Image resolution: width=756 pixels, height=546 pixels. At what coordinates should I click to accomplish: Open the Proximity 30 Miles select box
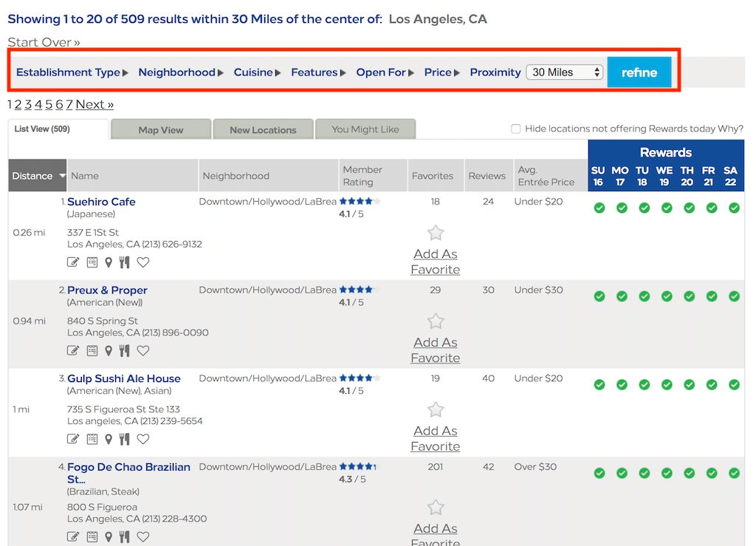[x=565, y=72]
